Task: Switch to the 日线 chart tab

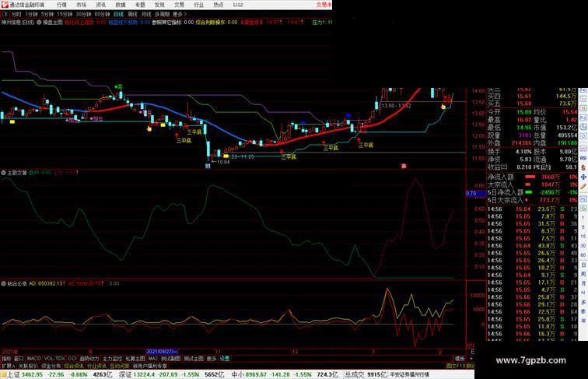Action: pos(118,14)
